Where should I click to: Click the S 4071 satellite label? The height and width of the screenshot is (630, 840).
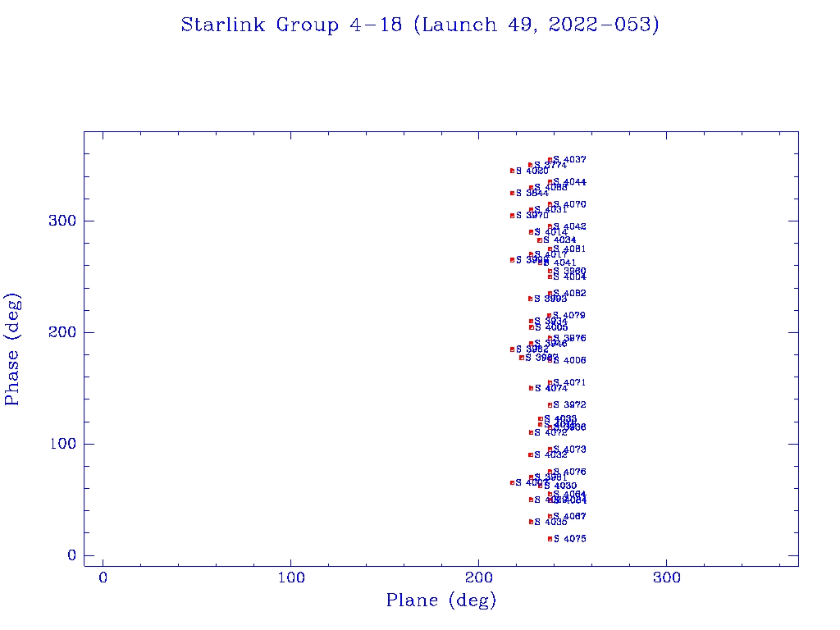point(569,383)
